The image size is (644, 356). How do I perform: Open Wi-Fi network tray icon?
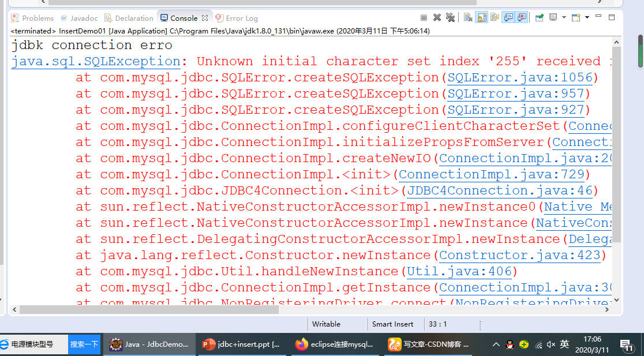click(538, 344)
